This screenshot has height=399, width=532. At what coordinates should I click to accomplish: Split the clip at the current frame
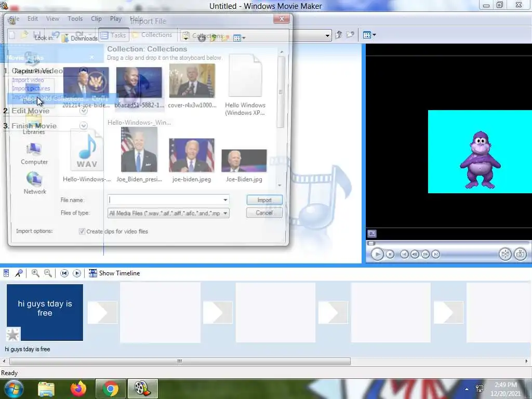[505, 254]
